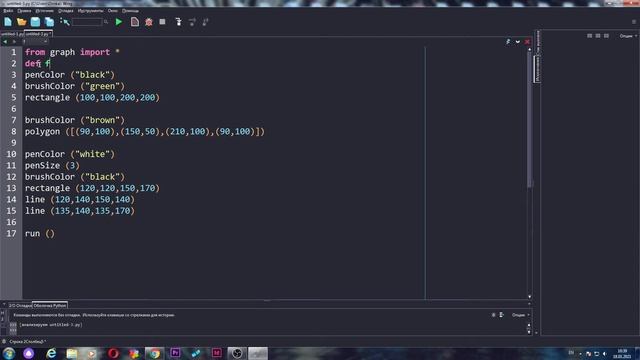Click the debug current file page icon
The height and width of the screenshot is (360, 640).
pyautogui.click(x=135, y=22)
